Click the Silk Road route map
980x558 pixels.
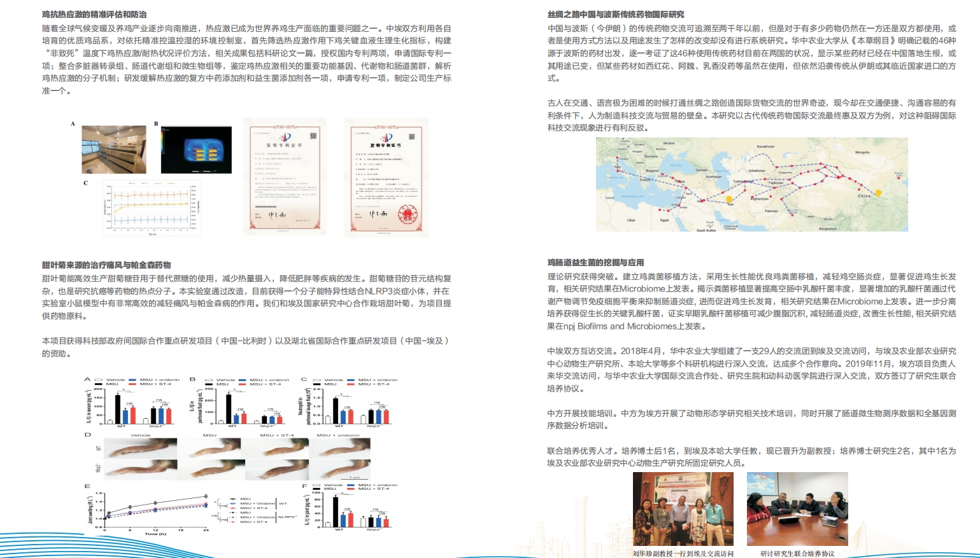coord(751,185)
